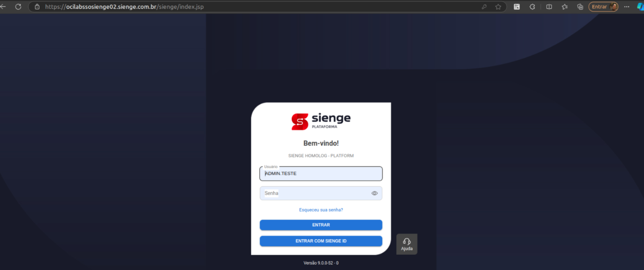Click the Bem-vindo! heading
The width and height of the screenshot is (644, 270).
point(321,143)
